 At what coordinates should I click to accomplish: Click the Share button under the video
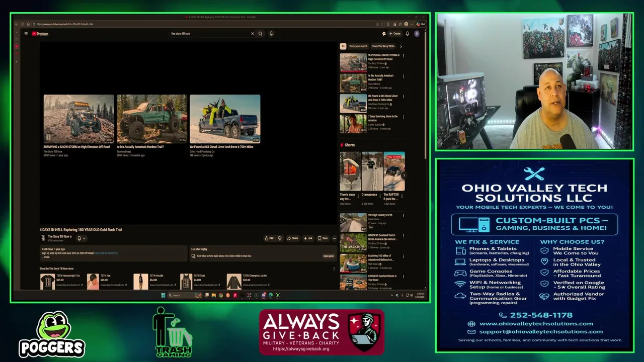293,238
